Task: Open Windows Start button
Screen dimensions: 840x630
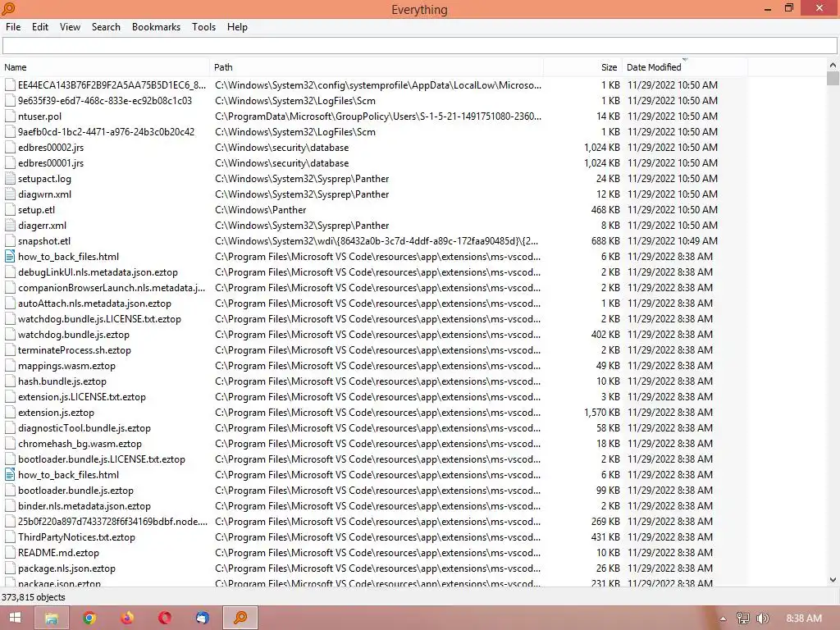Action: click(15, 618)
